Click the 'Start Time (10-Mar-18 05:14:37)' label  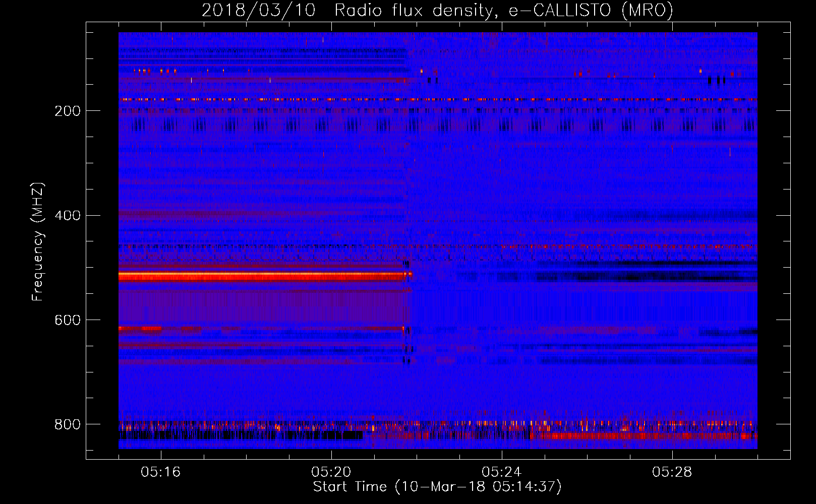pos(437,487)
